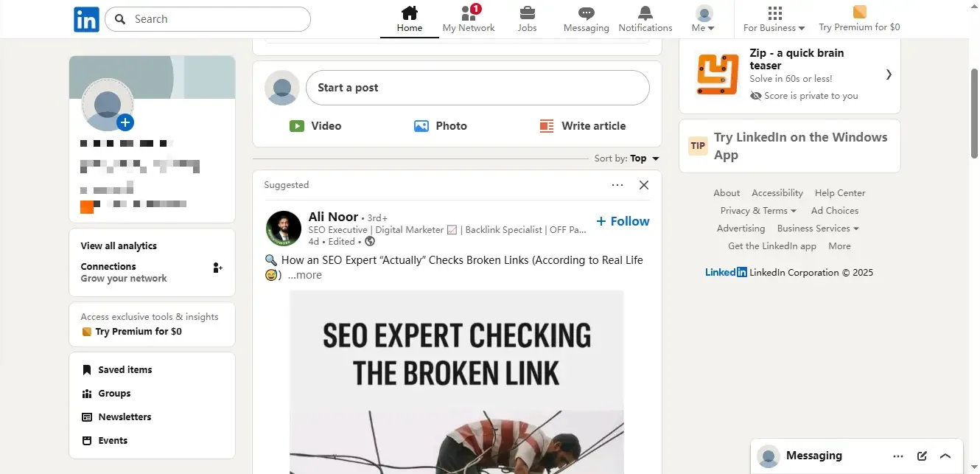
Task: Click the Start a post field
Action: click(x=477, y=88)
